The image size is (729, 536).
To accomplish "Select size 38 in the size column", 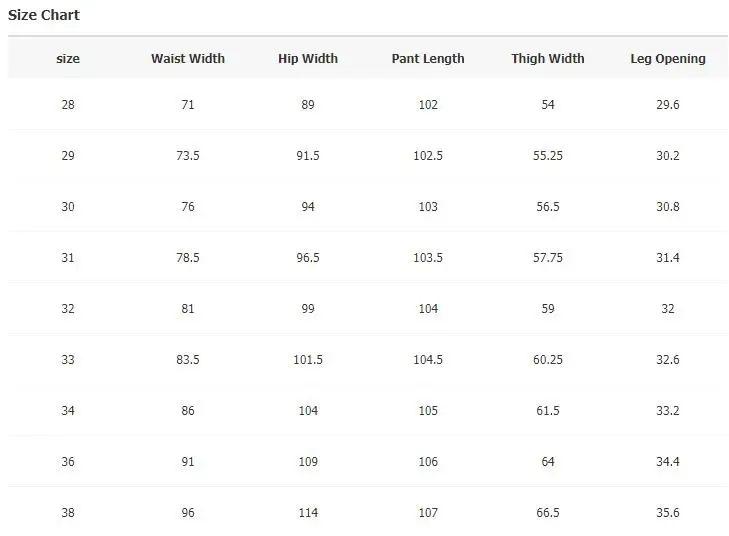I will click(x=68, y=513).
